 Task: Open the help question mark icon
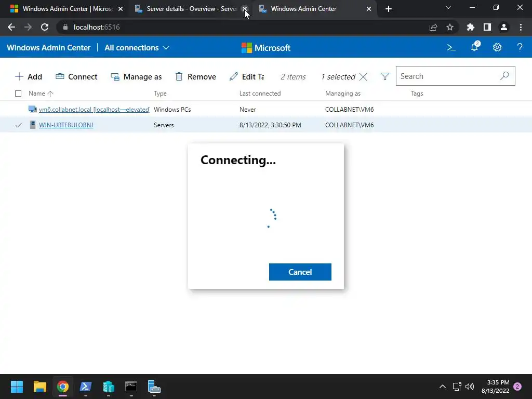point(520,47)
